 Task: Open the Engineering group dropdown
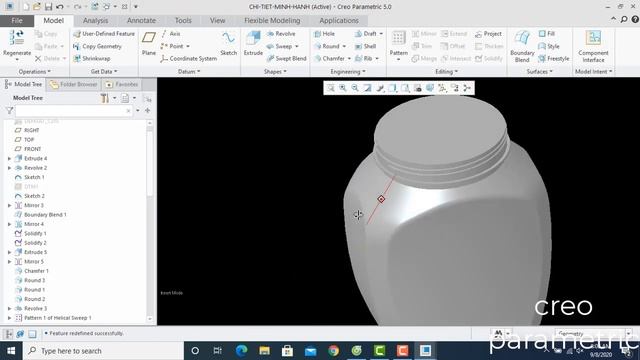(348, 71)
